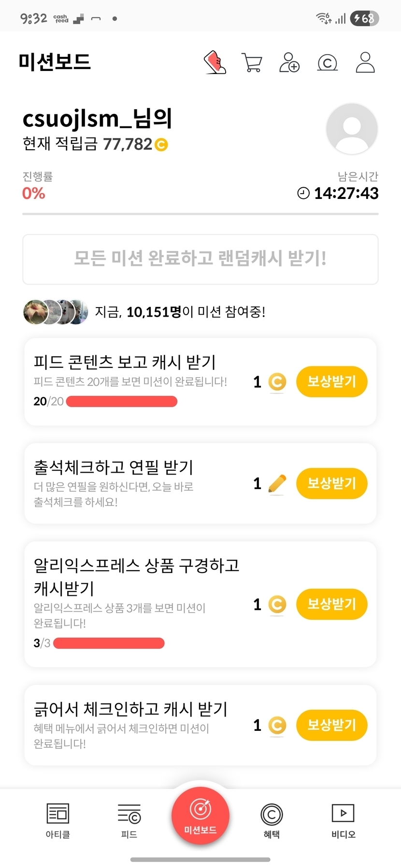The image size is (401, 868).
Task: Open the 비디오 tab
Action: [x=343, y=821]
